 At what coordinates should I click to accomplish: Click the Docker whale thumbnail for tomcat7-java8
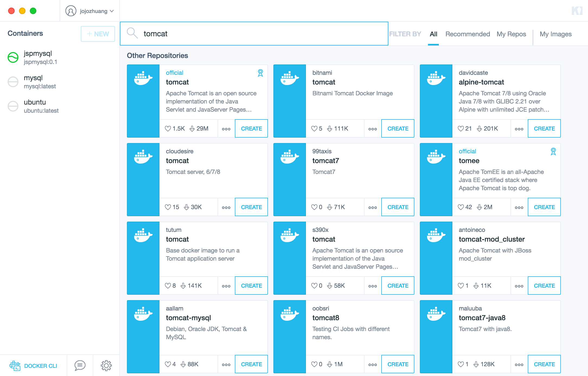436,336
